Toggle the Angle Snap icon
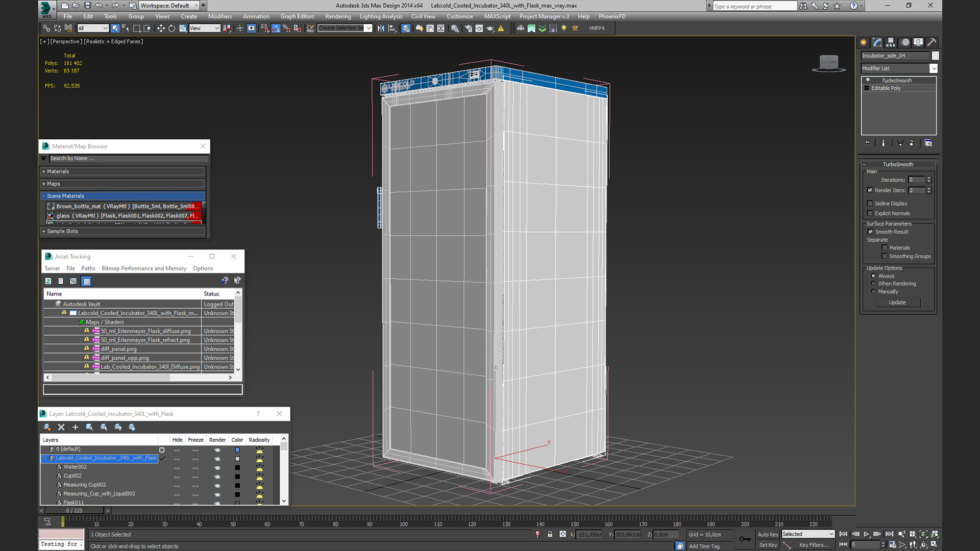The height and width of the screenshot is (551, 980). click(276, 29)
